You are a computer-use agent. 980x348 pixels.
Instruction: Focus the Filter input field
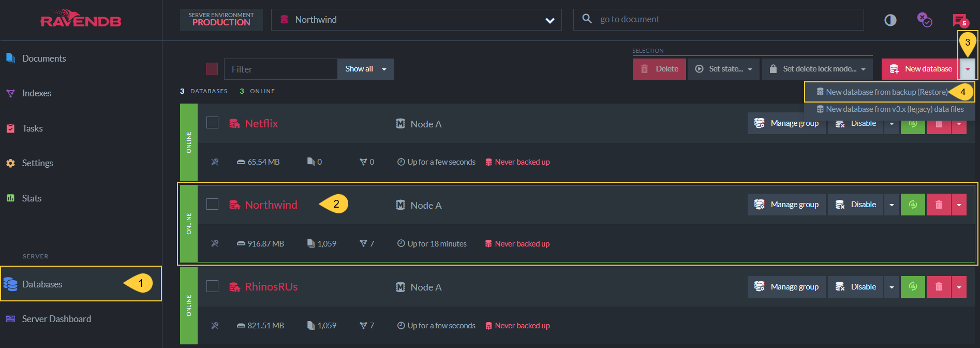(280, 69)
